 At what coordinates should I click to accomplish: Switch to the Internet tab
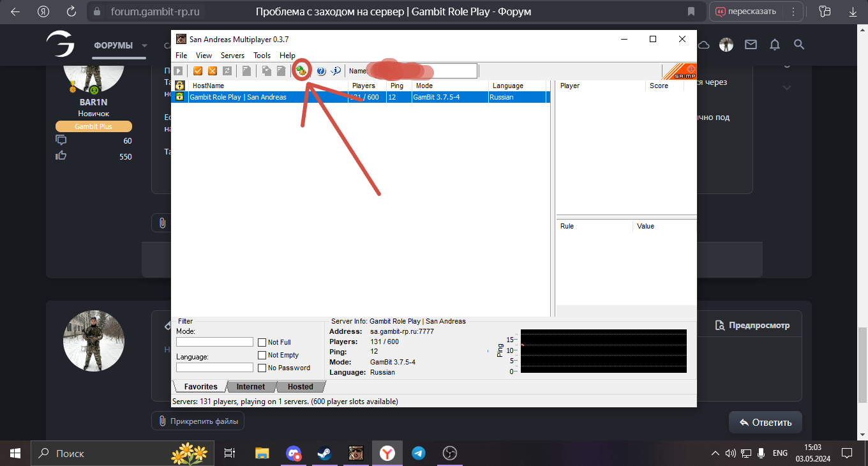pyautogui.click(x=251, y=387)
